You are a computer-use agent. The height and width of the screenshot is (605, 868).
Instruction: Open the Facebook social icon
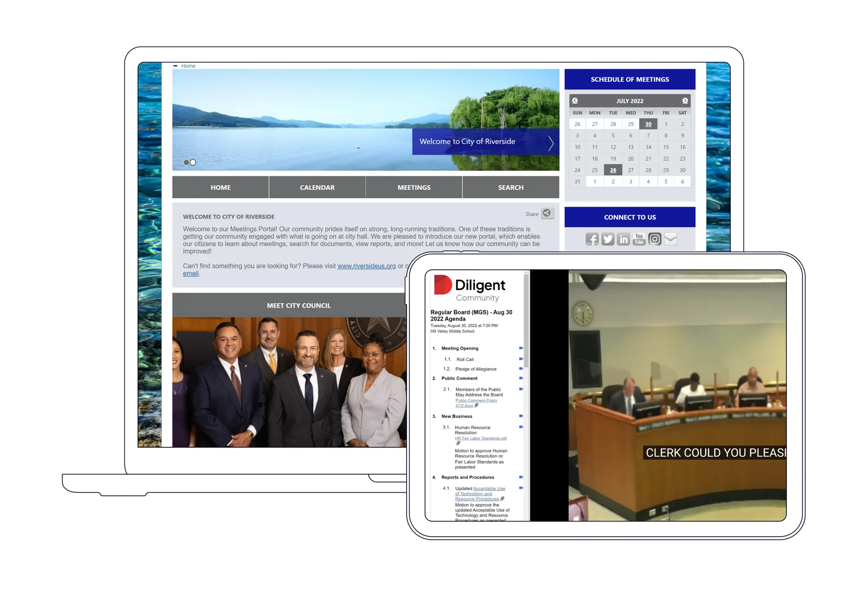coord(592,239)
